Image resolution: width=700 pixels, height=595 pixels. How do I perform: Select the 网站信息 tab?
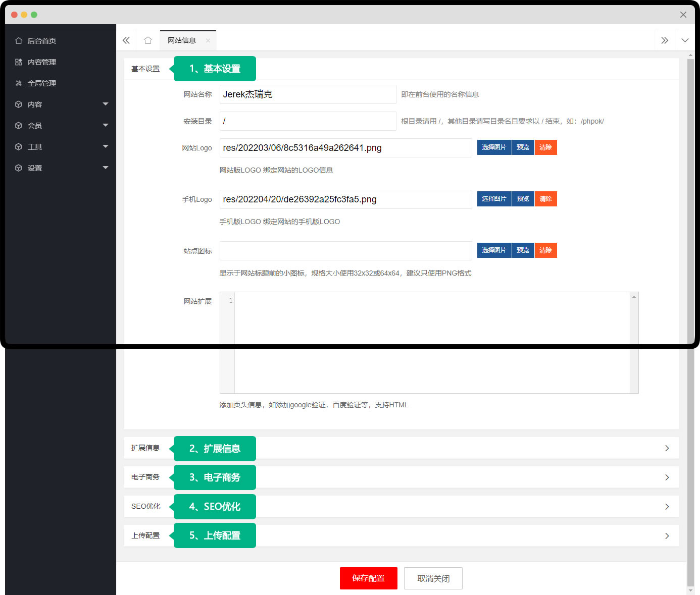pyautogui.click(x=182, y=40)
